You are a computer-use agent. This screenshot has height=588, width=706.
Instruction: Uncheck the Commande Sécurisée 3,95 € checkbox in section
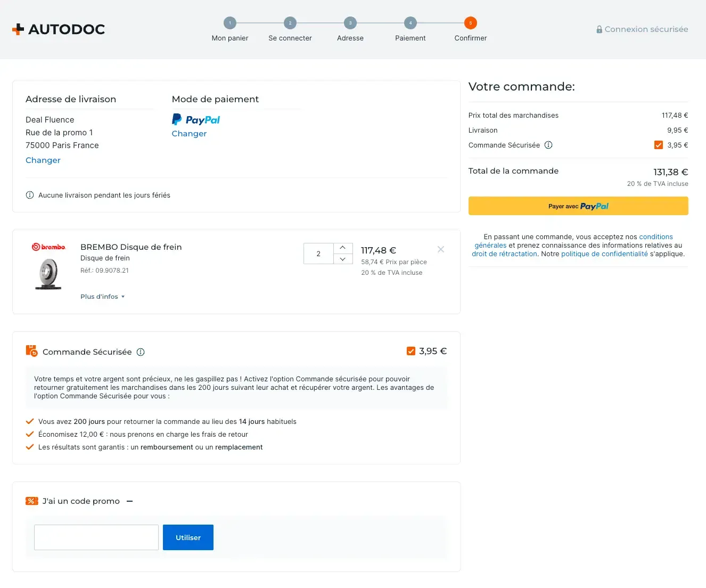click(x=411, y=351)
